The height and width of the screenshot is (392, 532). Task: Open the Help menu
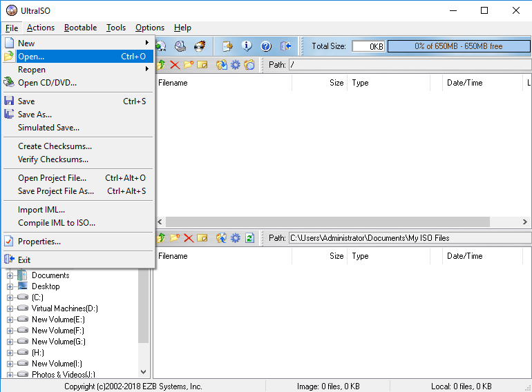[x=182, y=28]
